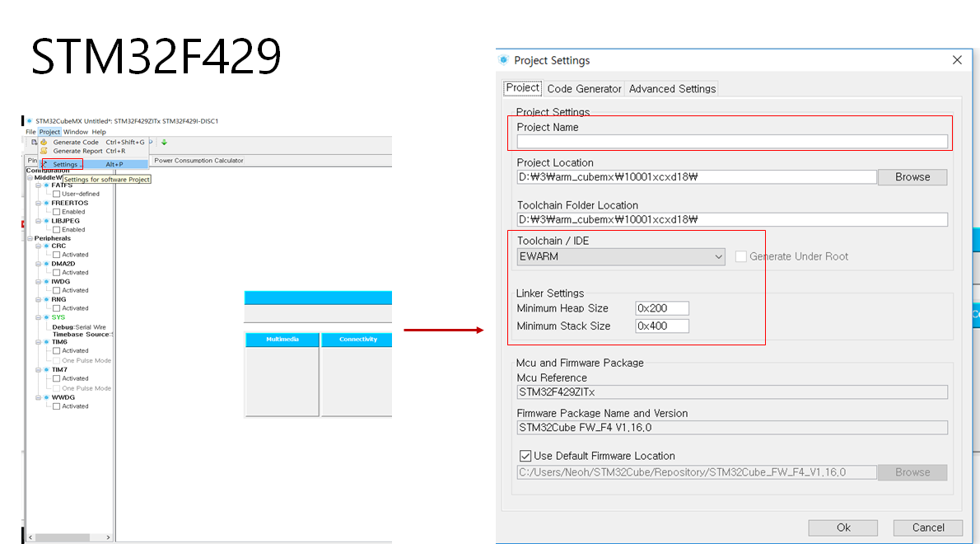Switch to the Advanced Settings tab
This screenshot has width=980, height=544.
click(672, 89)
